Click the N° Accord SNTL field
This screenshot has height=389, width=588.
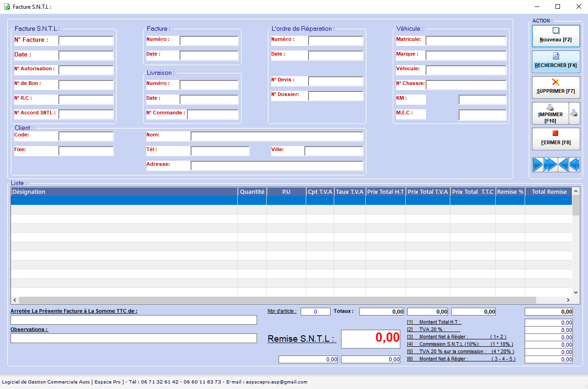86,114
